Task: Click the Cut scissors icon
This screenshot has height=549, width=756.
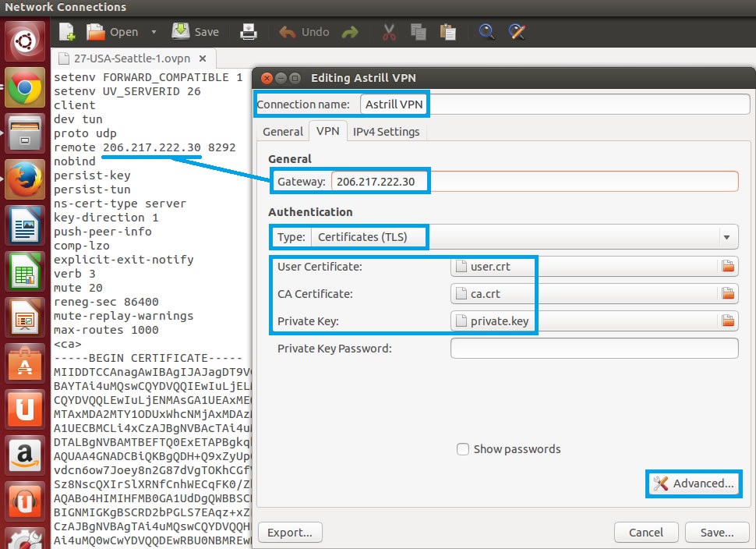Action: tap(389, 32)
